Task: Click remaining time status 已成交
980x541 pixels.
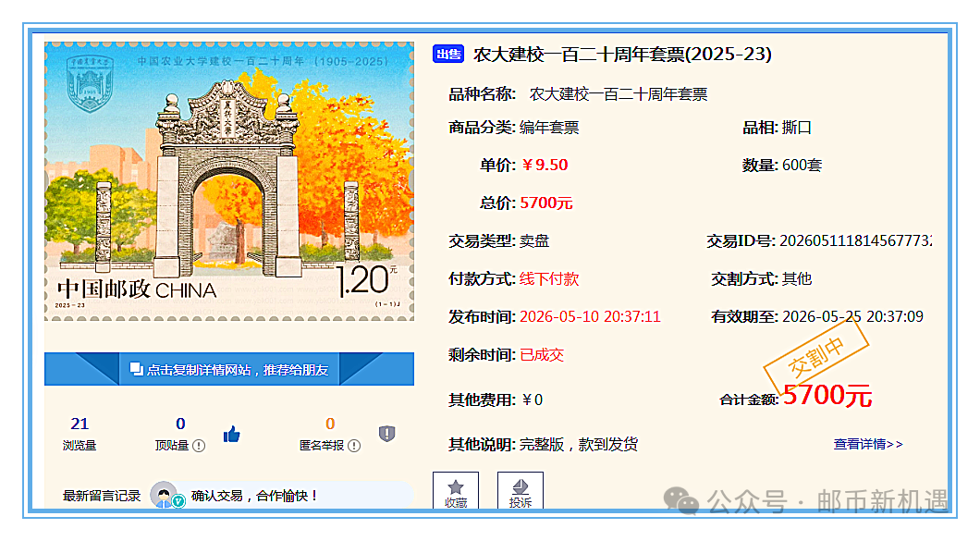Action: [542, 354]
